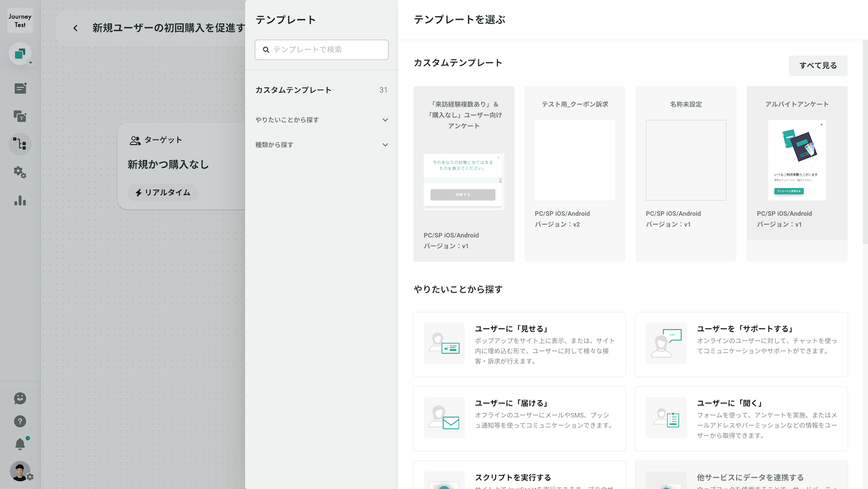Click the chat icon beside ユーザーを「サポートする」
868x489 pixels.
[666, 343]
